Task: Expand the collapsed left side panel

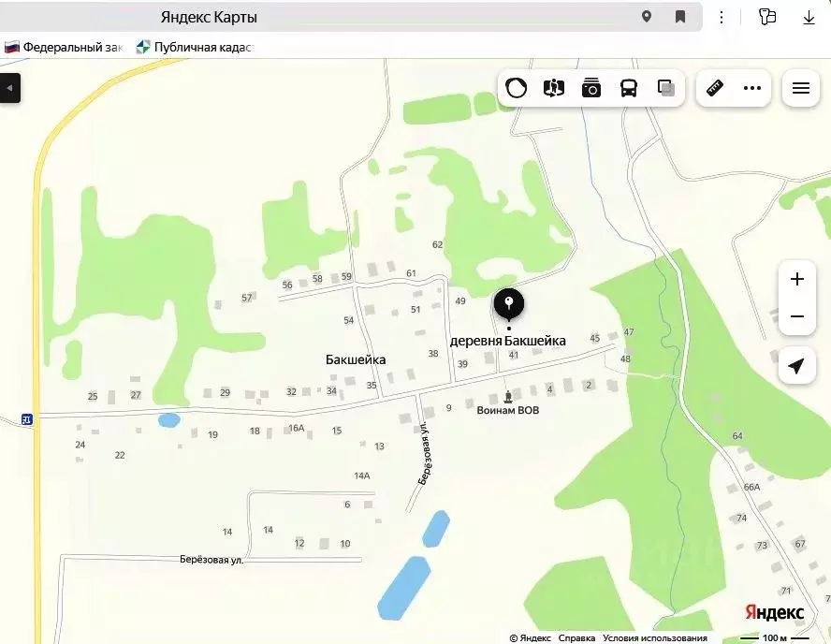Action: (9, 88)
